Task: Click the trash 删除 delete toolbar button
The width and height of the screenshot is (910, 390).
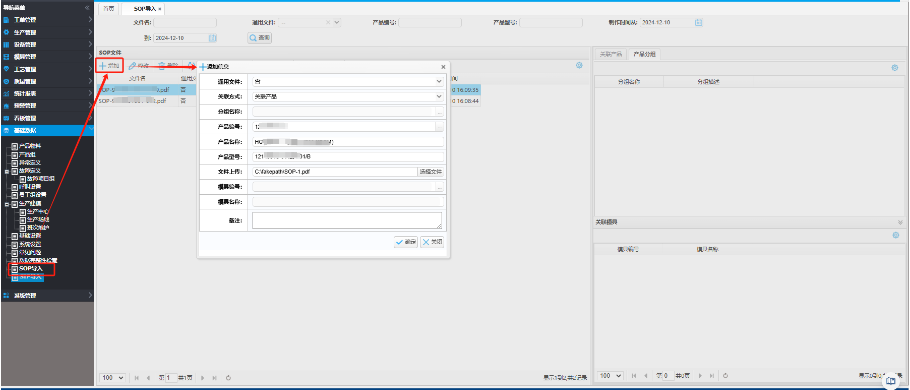Action: pos(168,66)
